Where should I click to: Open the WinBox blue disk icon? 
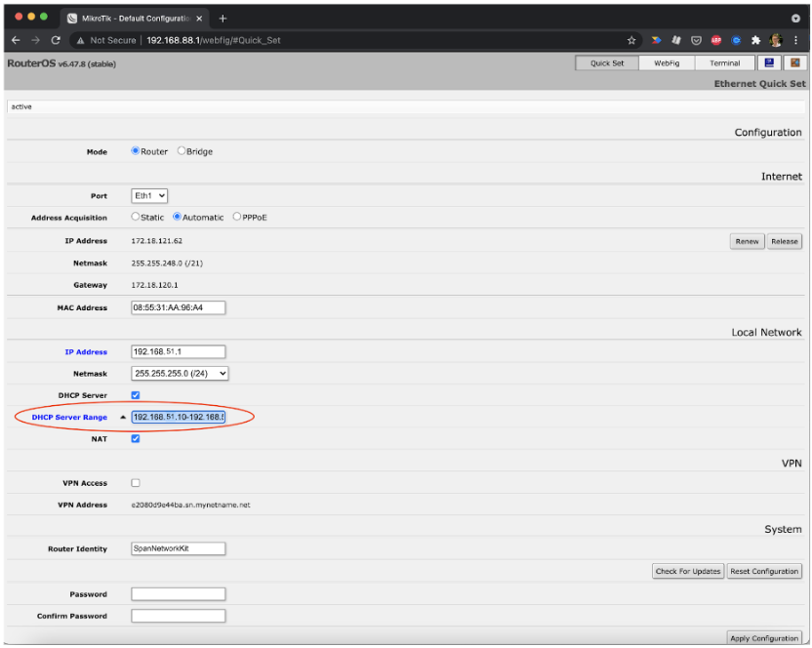[x=769, y=61]
